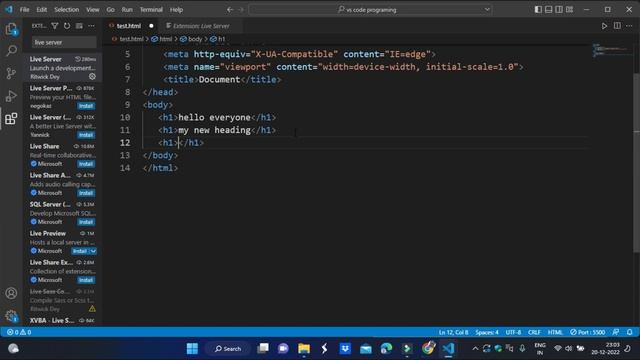The width and height of the screenshot is (640, 360).
Task: Open extensions panel more actions
Action: coord(91,26)
